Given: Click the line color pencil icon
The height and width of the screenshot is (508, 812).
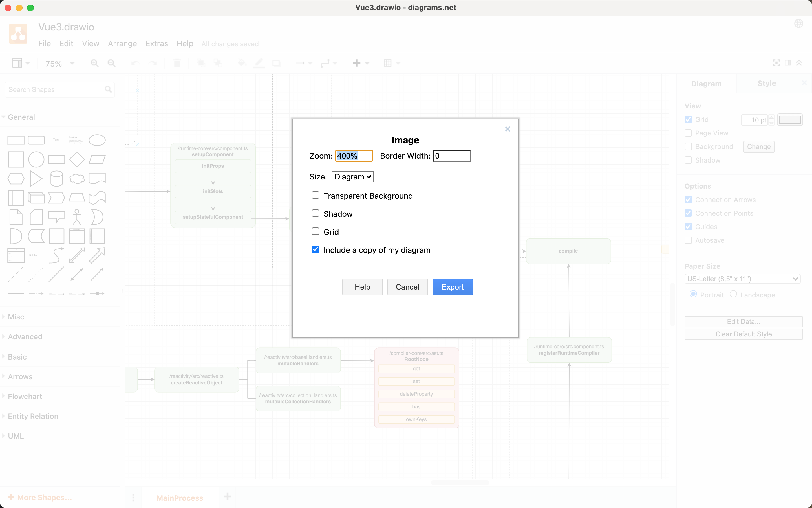Looking at the screenshot, I should point(259,63).
